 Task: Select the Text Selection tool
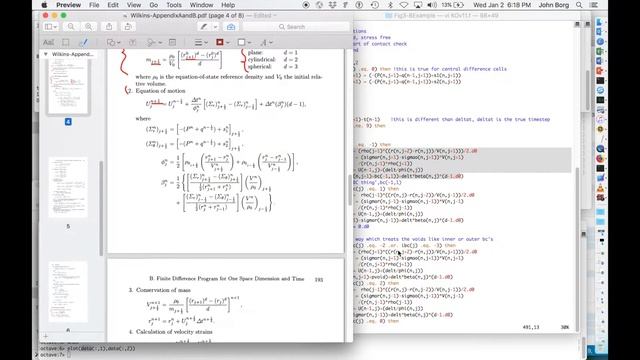click(49, 42)
